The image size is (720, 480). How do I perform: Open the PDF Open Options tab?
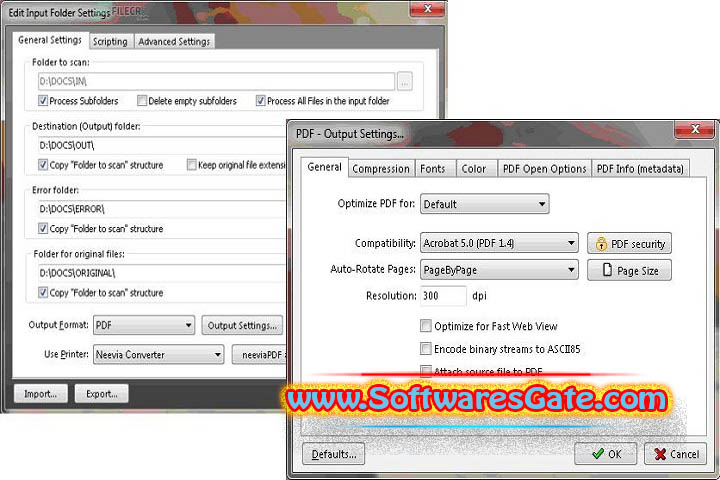[545, 169]
